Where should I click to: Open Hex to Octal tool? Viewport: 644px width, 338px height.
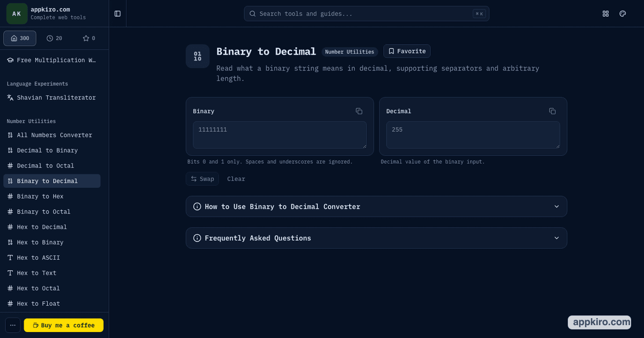coord(52,288)
